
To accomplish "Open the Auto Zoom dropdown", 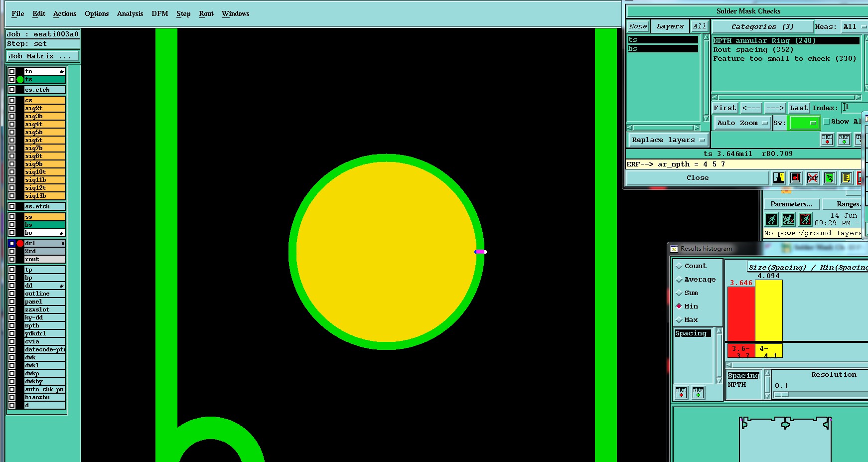I will (x=742, y=123).
